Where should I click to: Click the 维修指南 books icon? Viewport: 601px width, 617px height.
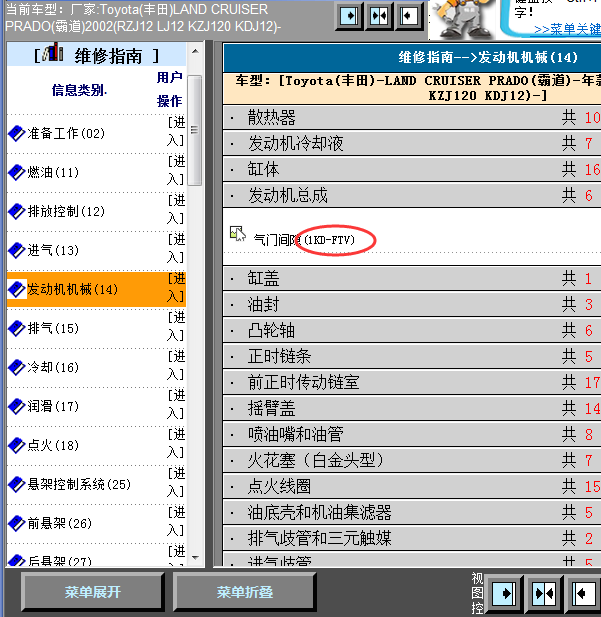[53, 53]
